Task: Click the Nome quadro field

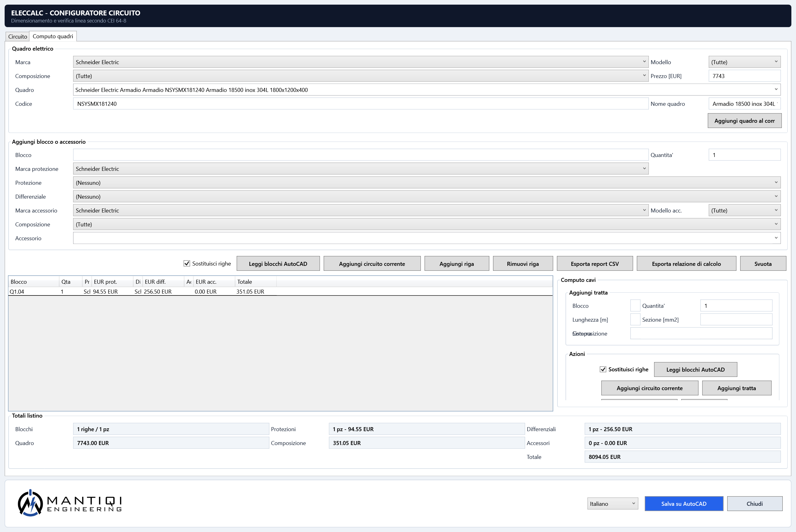Action: [x=744, y=104]
